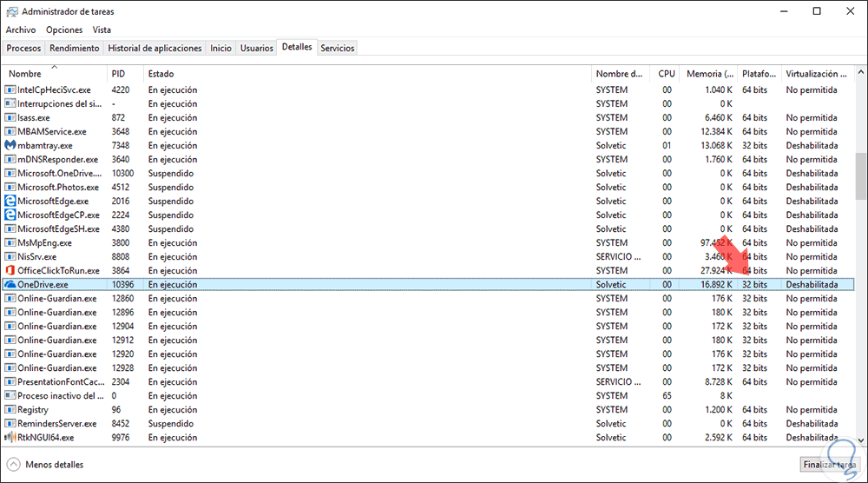Click Suspendido status of RemindersServer.exe

click(170, 423)
